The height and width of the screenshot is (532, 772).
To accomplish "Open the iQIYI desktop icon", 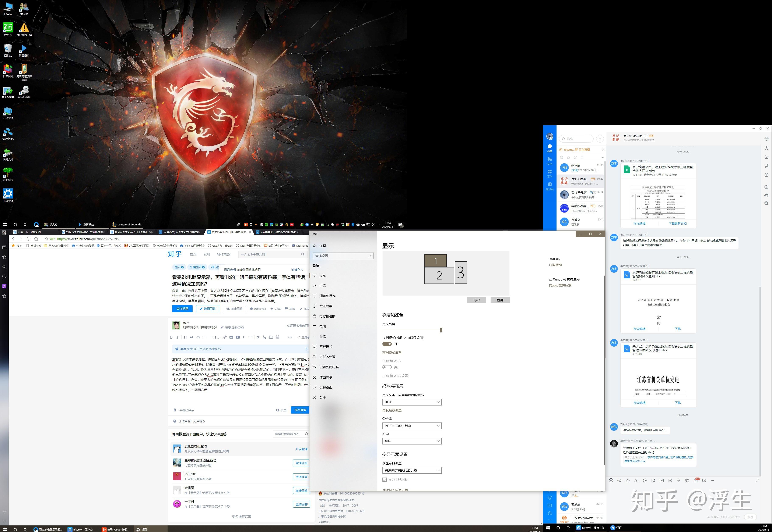I will 8,29.
